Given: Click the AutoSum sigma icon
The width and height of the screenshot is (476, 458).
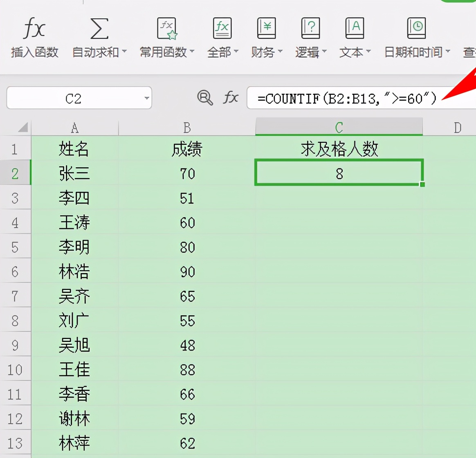Looking at the screenshot, I should pyautogui.click(x=99, y=29).
